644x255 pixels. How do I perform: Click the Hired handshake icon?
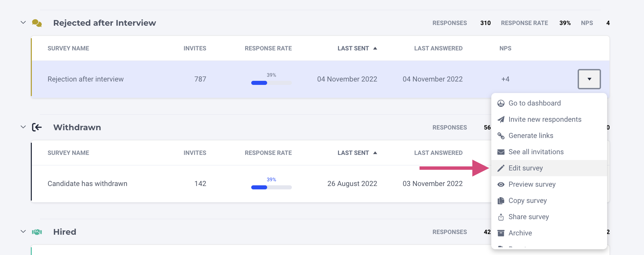37,232
